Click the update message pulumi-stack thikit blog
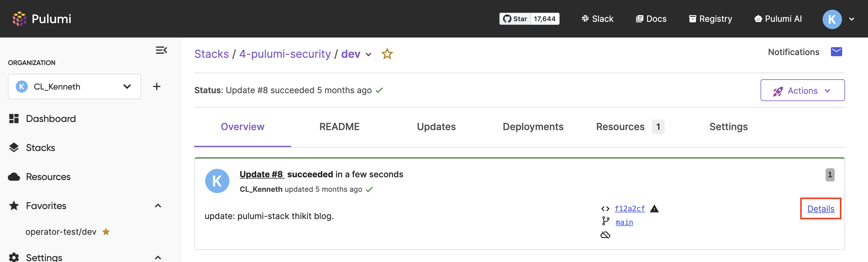Viewport: 868px width, 262px height. (x=269, y=216)
